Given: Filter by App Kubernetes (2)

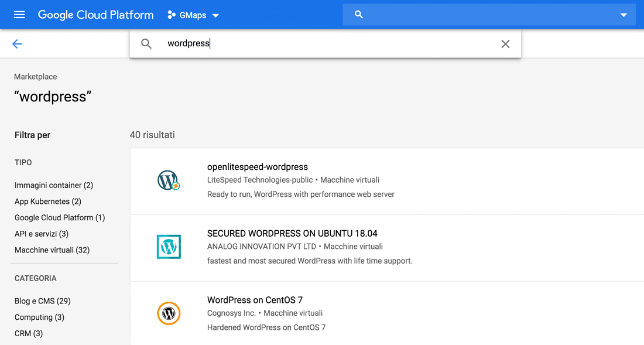Looking at the screenshot, I should [x=47, y=201].
